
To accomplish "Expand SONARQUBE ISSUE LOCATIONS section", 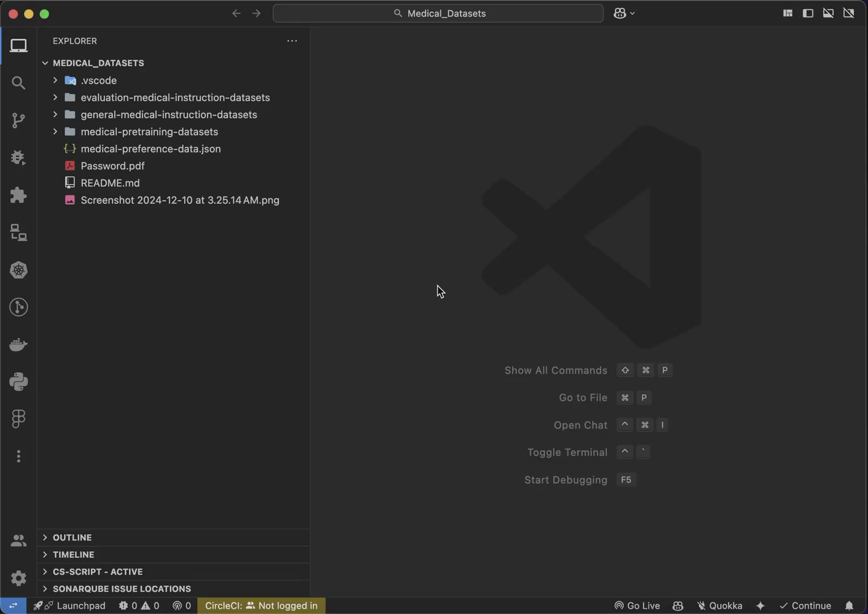I will pyautogui.click(x=173, y=588).
